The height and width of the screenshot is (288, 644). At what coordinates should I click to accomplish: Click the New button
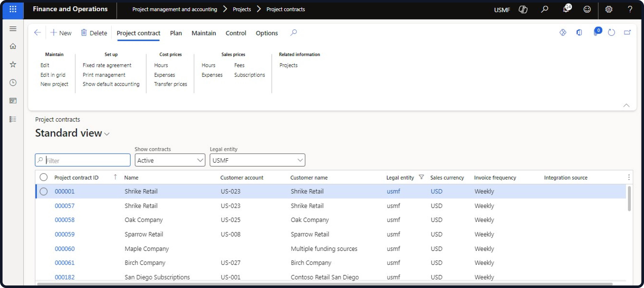(61, 33)
